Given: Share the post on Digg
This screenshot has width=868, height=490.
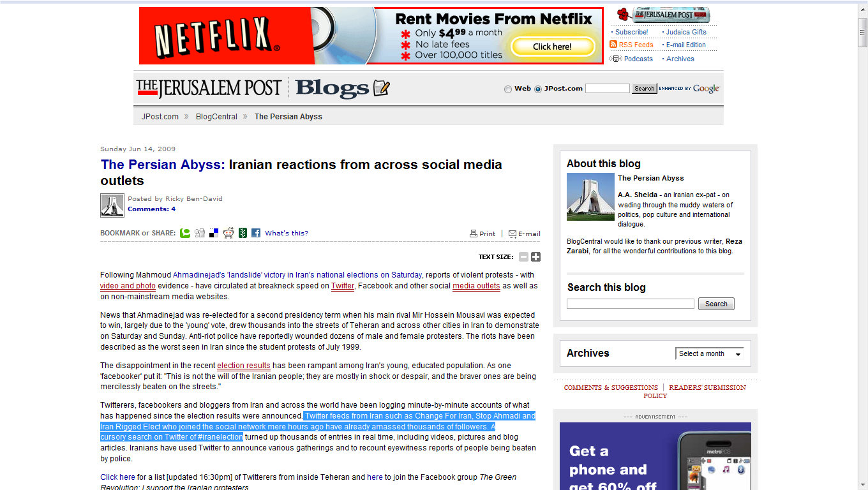Looking at the screenshot, I should [x=200, y=233].
